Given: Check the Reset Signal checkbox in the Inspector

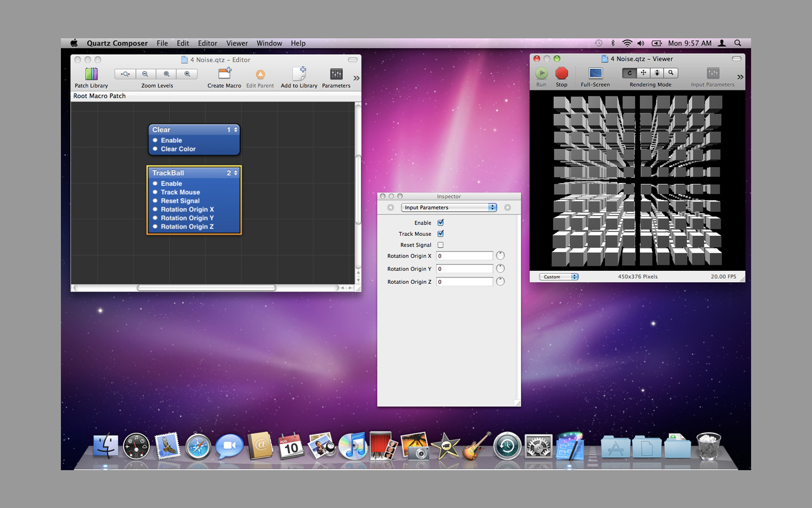Looking at the screenshot, I should click(x=440, y=245).
